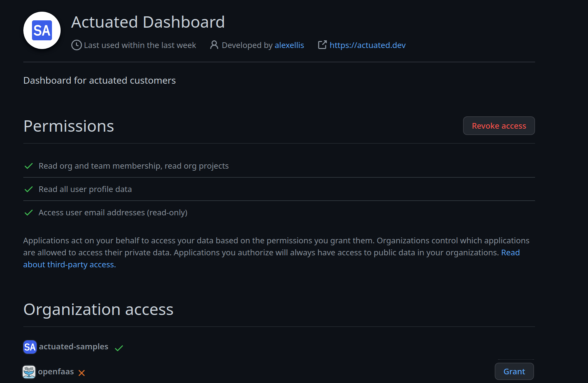Click the person icon beside Developed by
Viewport: 588px width, 383px height.
(214, 45)
